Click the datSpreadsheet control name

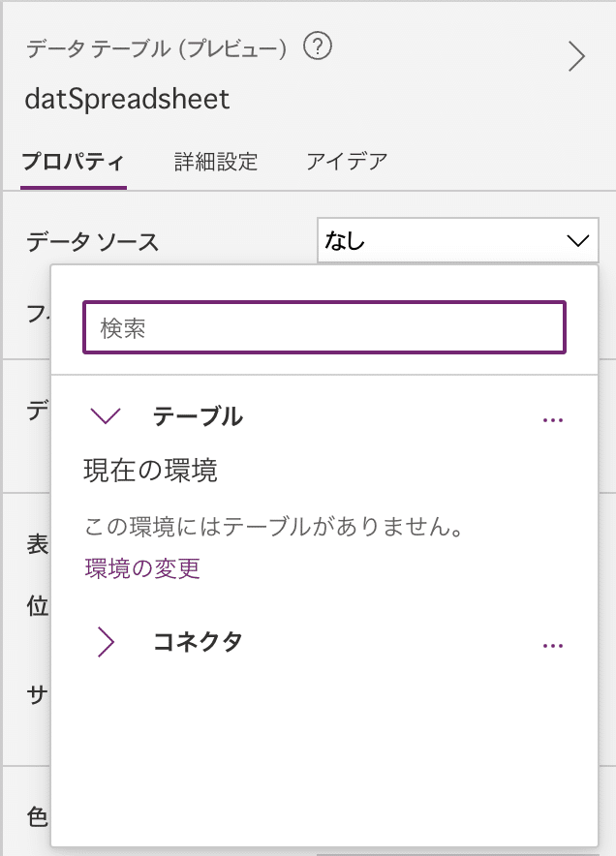pyautogui.click(x=128, y=100)
